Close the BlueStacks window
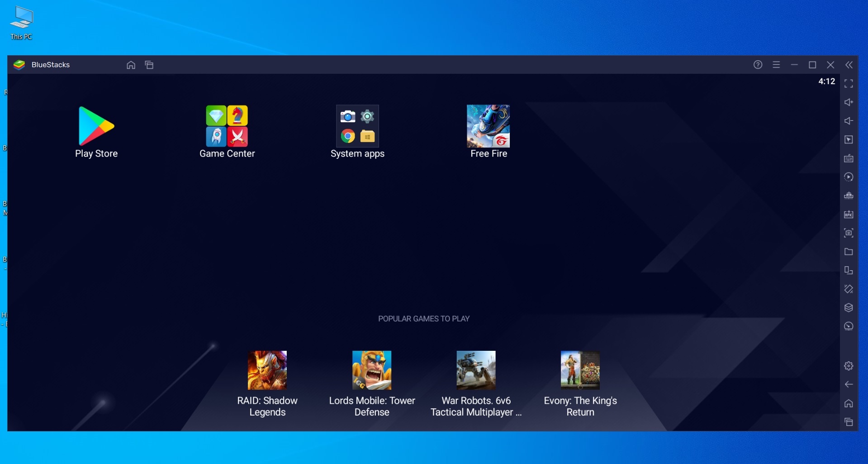Image resolution: width=868 pixels, height=464 pixels. [x=830, y=65]
